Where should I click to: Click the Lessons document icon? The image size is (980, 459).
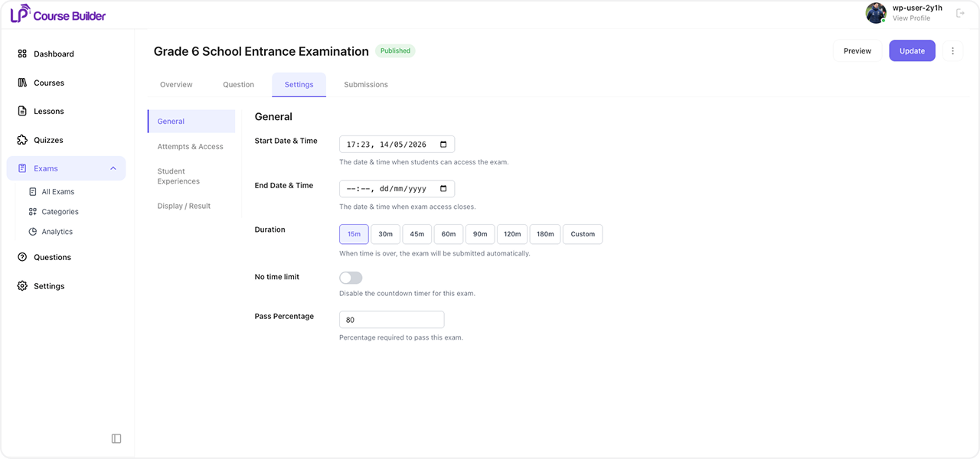click(x=22, y=111)
